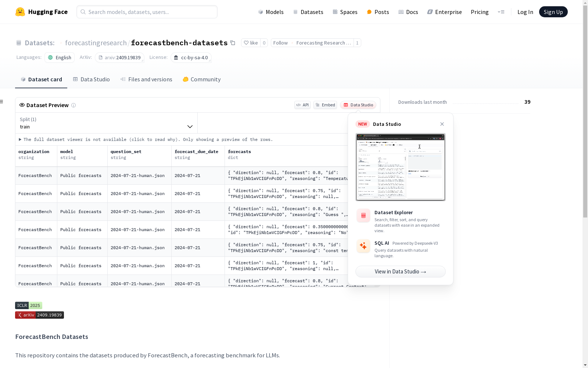Open the Split train dropdown
Viewport: 588px width, 368px height.
pyautogui.click(x=106, y=123)
